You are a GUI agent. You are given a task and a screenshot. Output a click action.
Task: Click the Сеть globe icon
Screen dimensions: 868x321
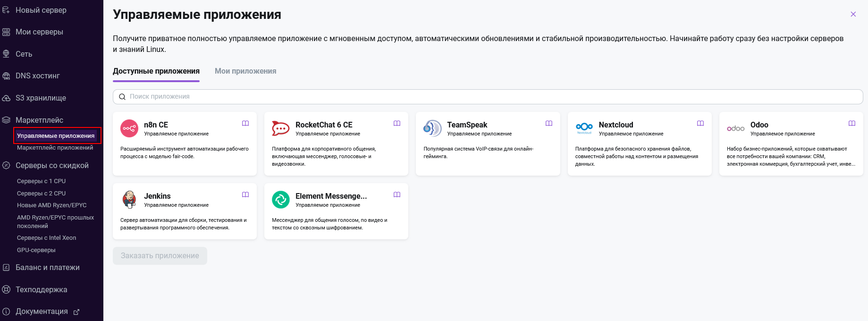pyautogui.click(x=6, y=54)
